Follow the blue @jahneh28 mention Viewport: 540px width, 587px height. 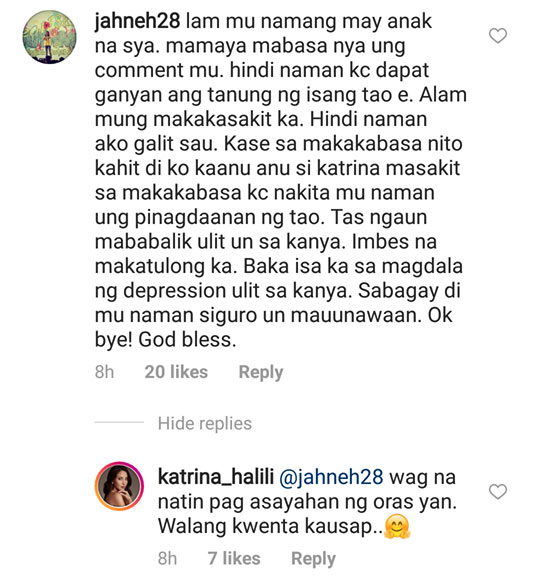click(x=331, y=477)
